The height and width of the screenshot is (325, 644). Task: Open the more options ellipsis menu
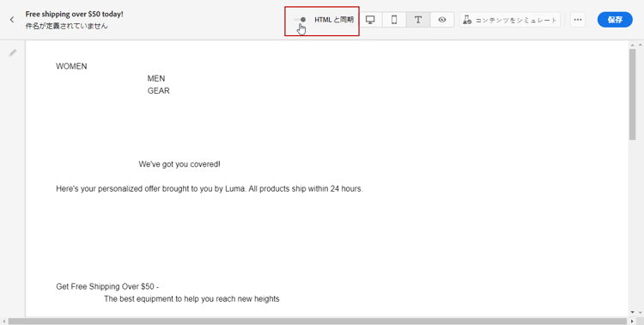578,20
